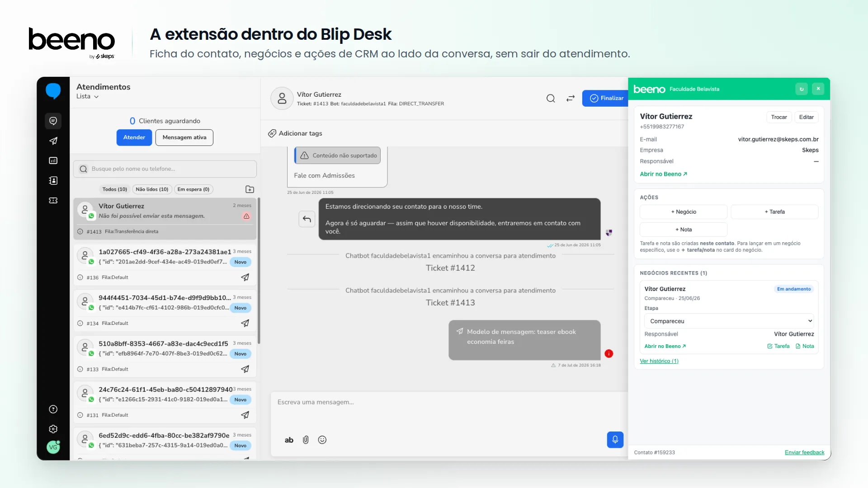This screenshot has width=868, height=488.
Task: Click search magnifier in chat header
Action: coord(551,98)
